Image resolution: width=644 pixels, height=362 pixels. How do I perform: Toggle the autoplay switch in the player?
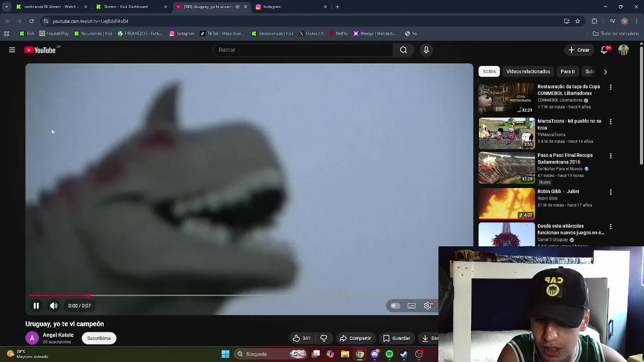395,306
